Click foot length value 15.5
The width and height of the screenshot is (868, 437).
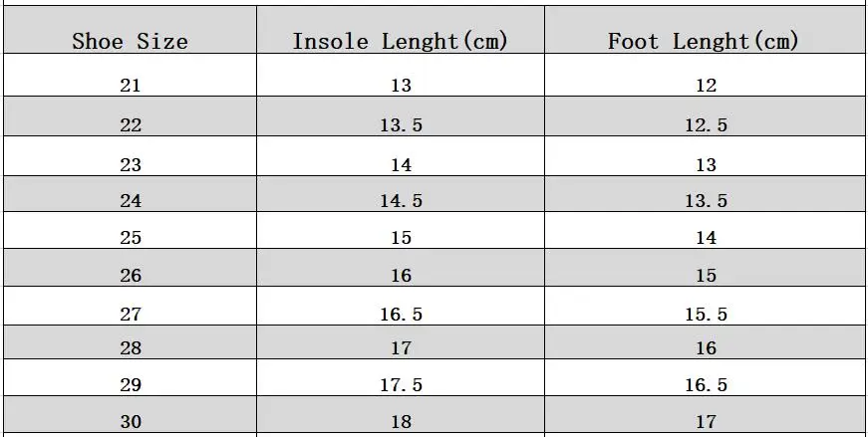(x=706, y=315)
